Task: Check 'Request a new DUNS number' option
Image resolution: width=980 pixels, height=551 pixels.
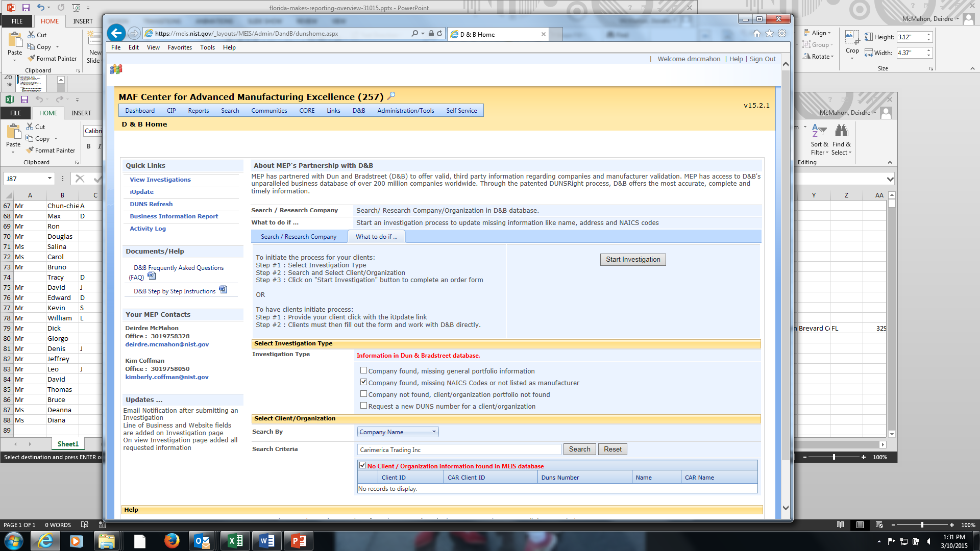Action: click(x=363, y=406)
